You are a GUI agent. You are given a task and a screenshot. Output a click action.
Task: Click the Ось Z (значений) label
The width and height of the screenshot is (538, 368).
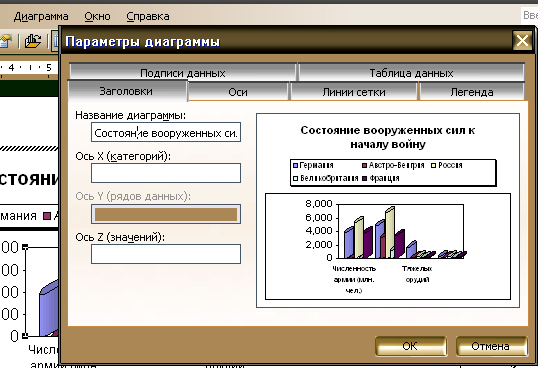point(120,237)
